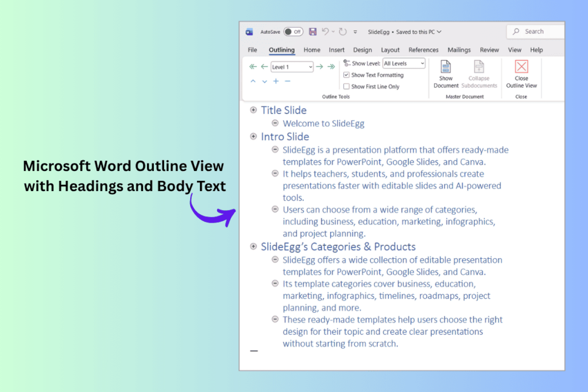Click the Show Document button
This screenshot has width=588, height=392.
446,74
